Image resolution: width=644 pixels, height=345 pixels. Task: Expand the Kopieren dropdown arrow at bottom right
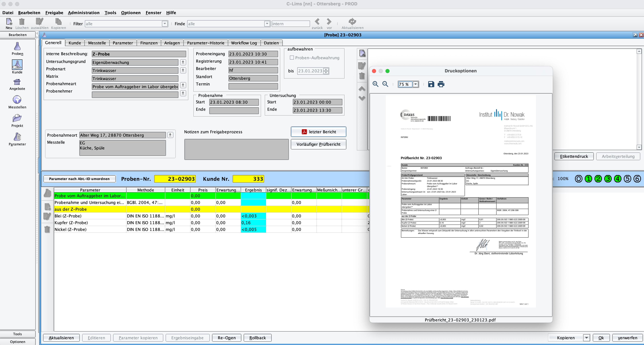point(586,338)
